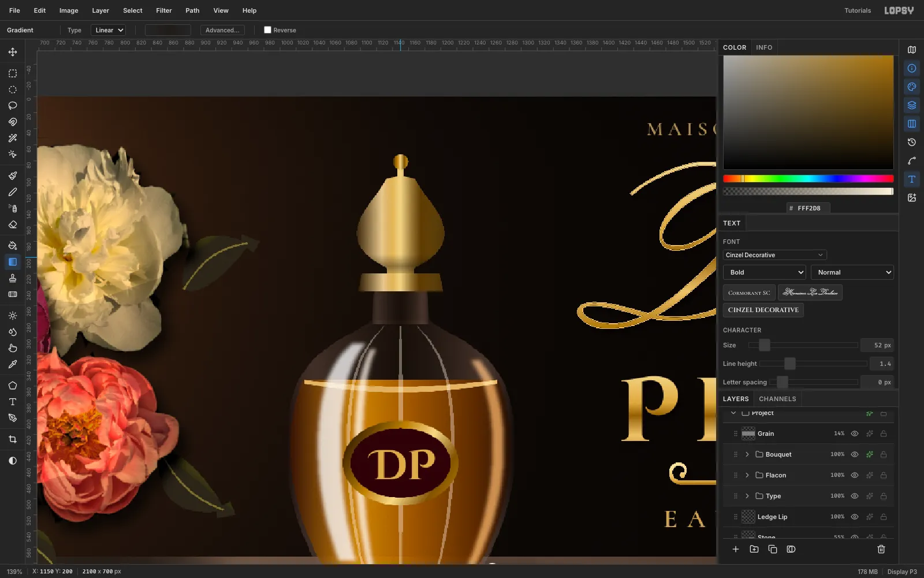Select the Move tool
The height and width of the screenshot is (578, 924).
click(13, 52)
